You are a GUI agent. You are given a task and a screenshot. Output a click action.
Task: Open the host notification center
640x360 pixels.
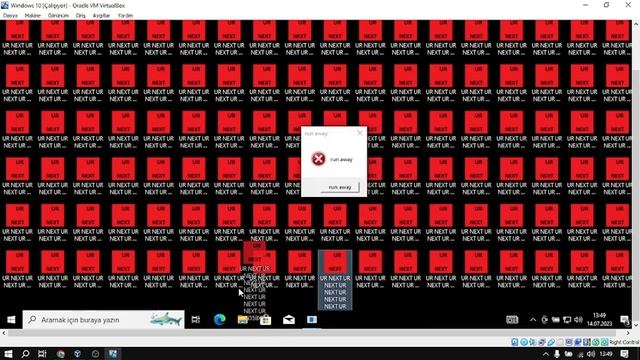tap(624, 354)
